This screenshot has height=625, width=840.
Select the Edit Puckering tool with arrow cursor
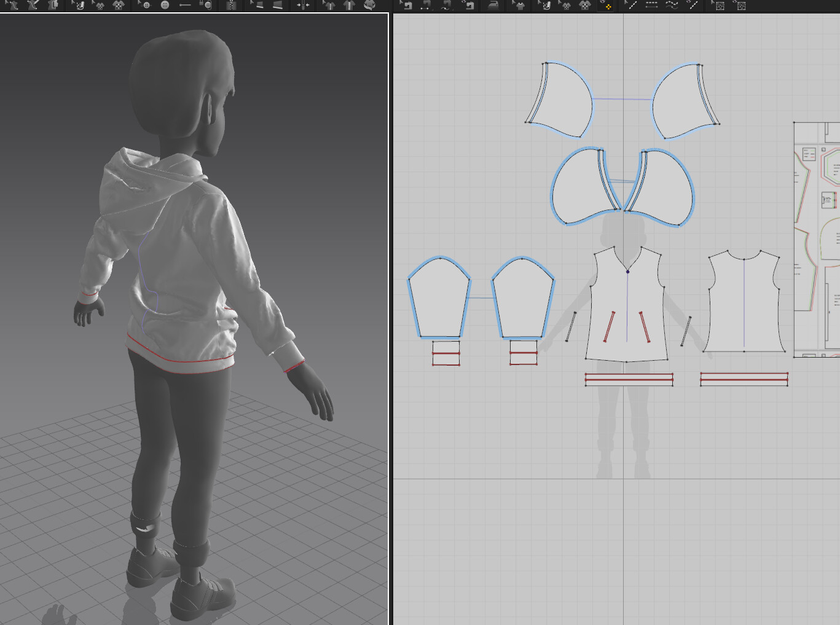coord(719,6)
